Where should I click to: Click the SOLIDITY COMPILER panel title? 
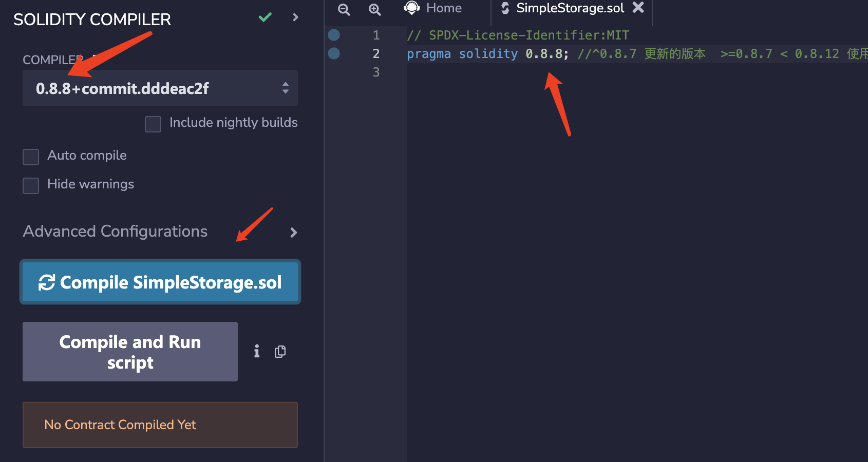92,20
